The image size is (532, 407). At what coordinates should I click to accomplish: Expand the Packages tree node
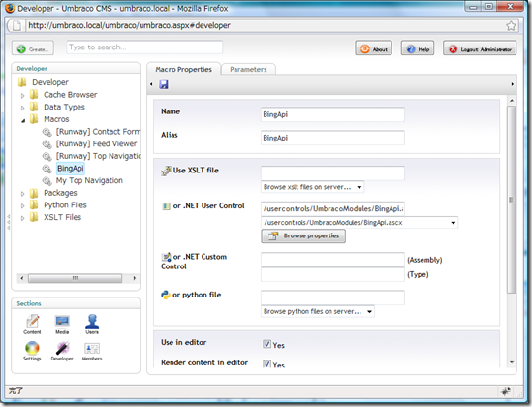[22, 194]
